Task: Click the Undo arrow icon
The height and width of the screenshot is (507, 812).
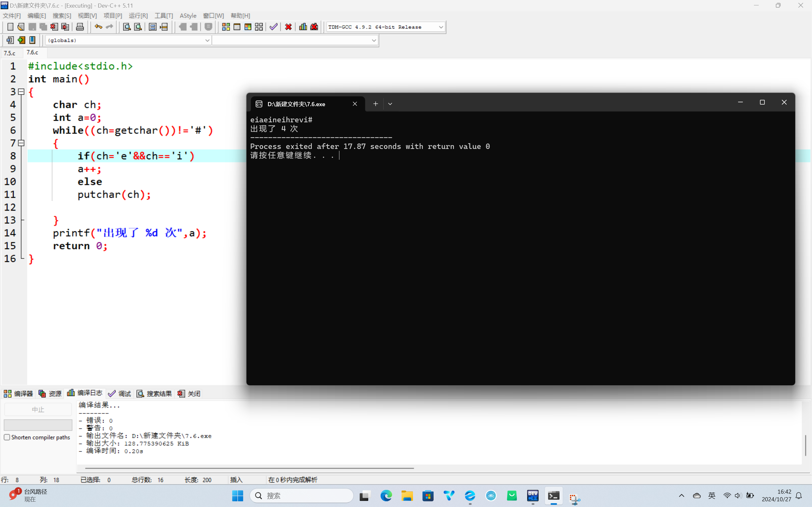Action: (x=98, y=27)
